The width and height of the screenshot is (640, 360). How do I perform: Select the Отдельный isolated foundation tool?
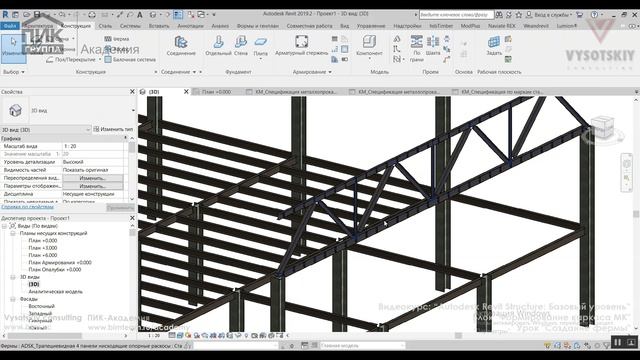click(x=218, y=45)
